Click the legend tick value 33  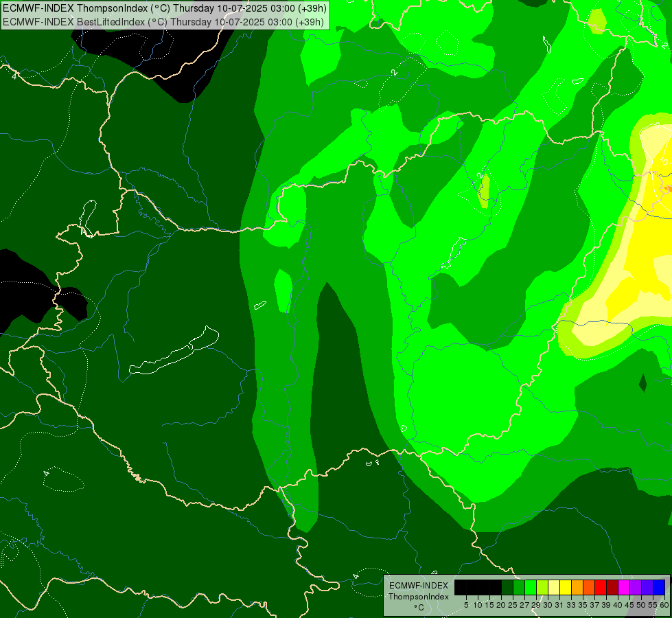click(x=571, y=605)
